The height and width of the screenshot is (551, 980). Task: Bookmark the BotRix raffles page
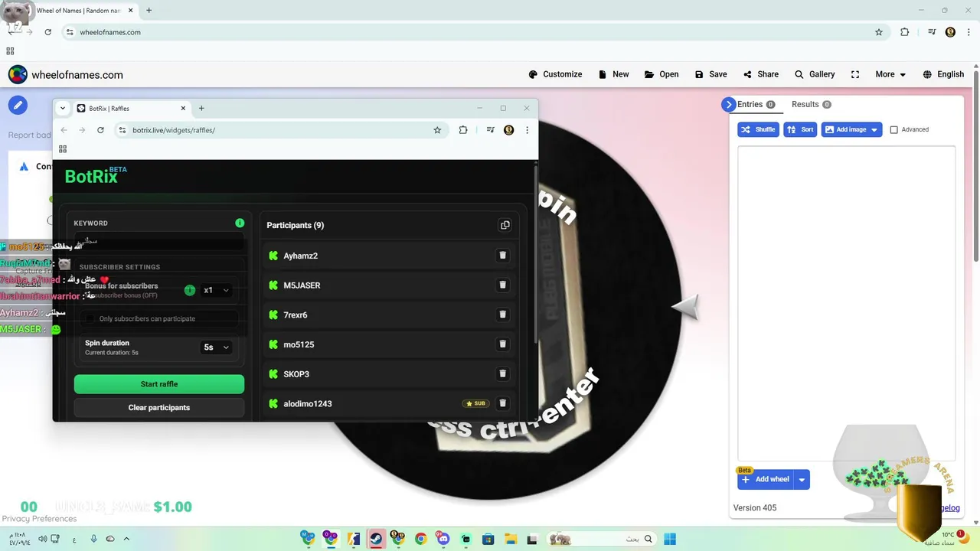[437, 130]
